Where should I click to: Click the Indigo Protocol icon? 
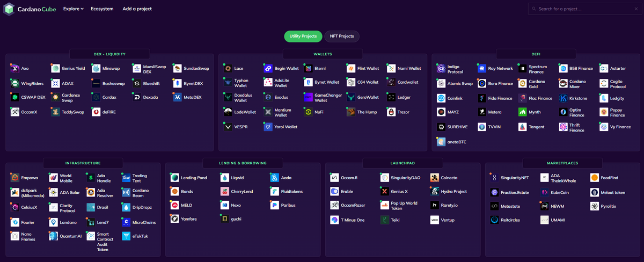(441, 69)
